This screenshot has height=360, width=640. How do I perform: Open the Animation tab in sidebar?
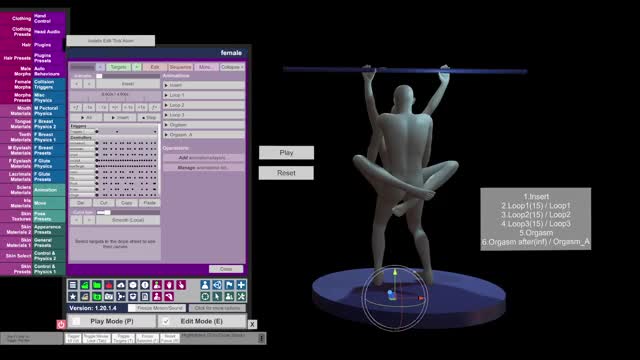(x=49, y=190)
